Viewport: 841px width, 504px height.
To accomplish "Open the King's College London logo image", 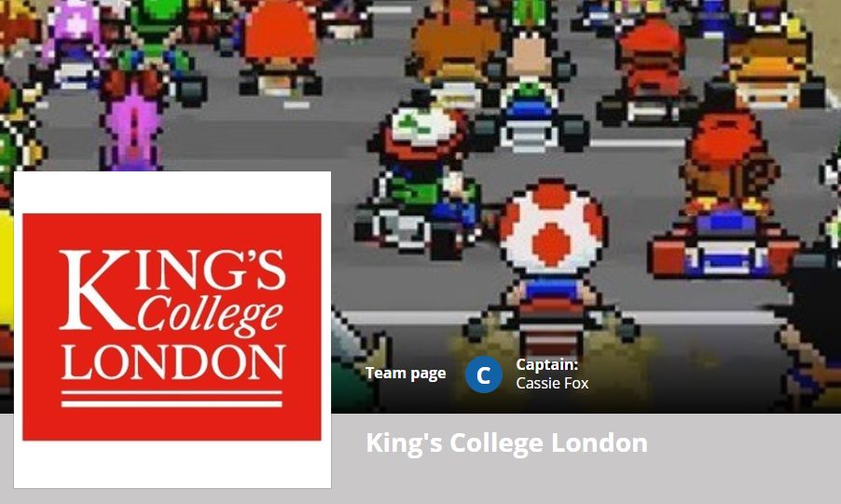I will (x=172, y=329).
